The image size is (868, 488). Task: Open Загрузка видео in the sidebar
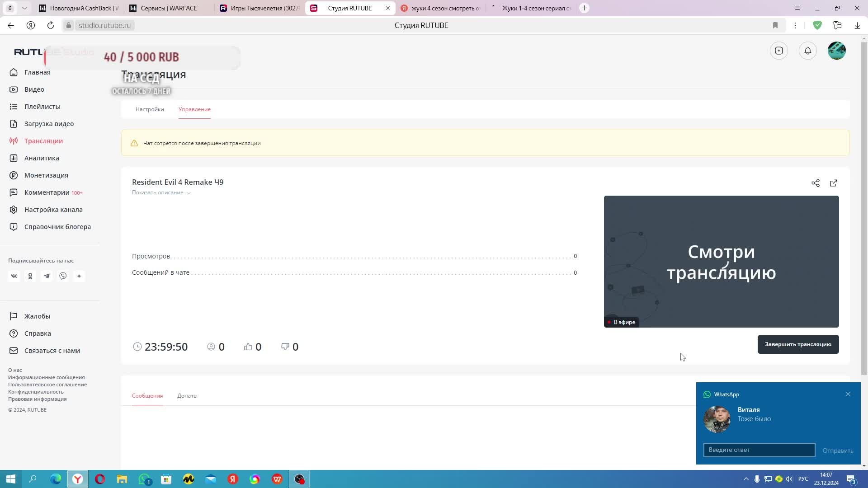(42, 124)
